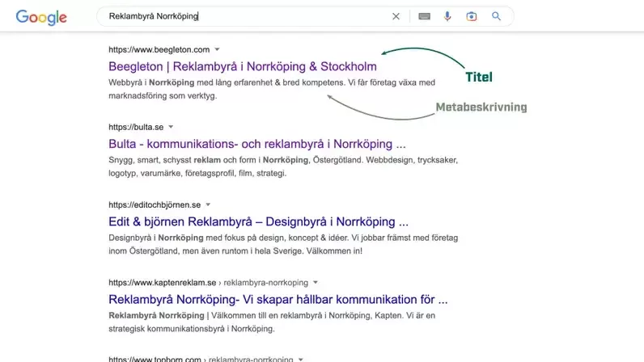The image size is (644, 362).
Task: Expand dropdown arrow next to beegleton.com URL
Action: (x=218, y=49)
